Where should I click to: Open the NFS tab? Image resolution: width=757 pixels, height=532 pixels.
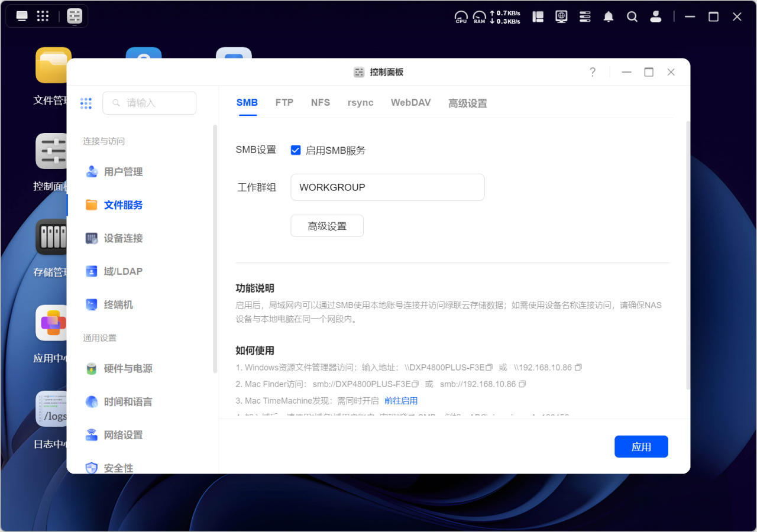click(321, 103)
